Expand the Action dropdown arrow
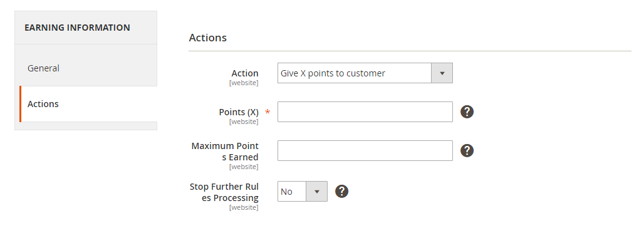The height and width of the screenshot is (243, 644). tap(442, 73)
